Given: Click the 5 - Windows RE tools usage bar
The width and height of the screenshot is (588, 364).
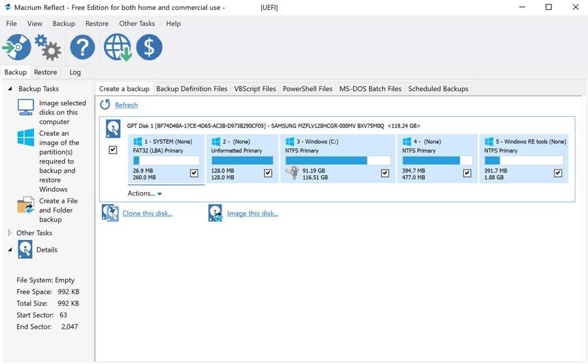Looking at the screenshot, I should 523,160.
